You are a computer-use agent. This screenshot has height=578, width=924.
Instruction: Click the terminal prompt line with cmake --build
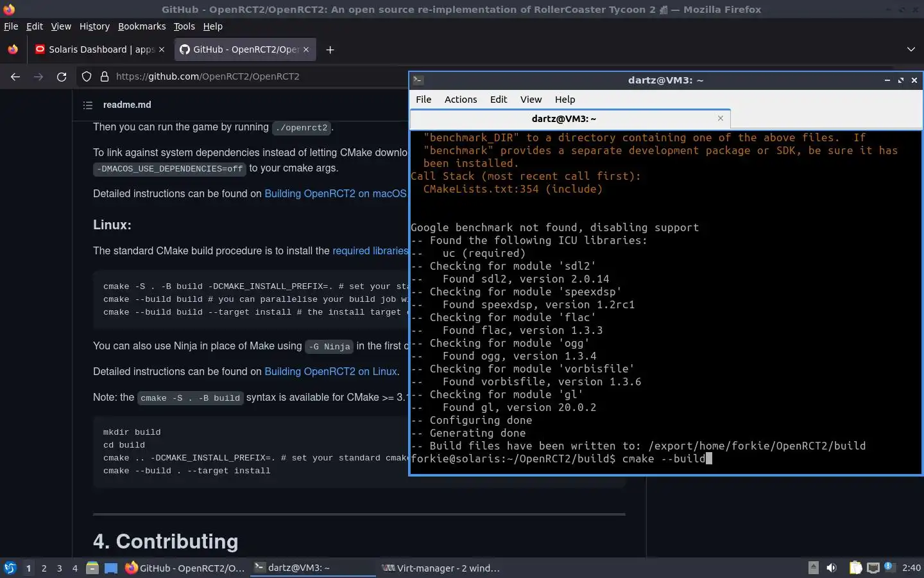coord(561,459)
